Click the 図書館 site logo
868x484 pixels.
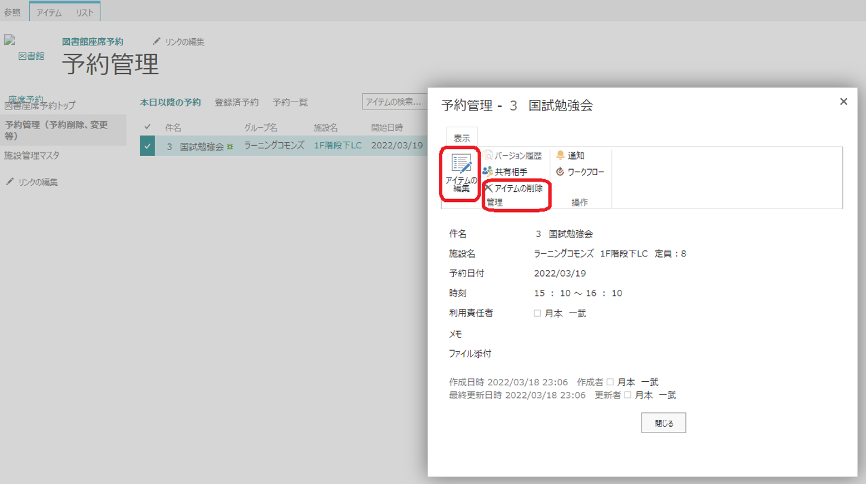(x=26, y=48)
